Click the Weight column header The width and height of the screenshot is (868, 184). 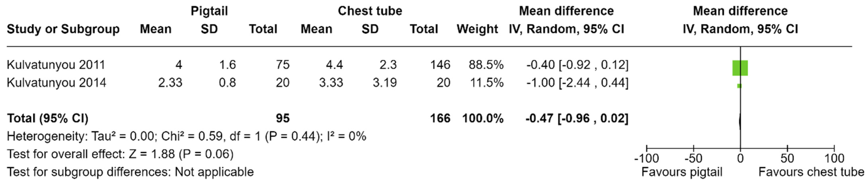click(477, 29)
